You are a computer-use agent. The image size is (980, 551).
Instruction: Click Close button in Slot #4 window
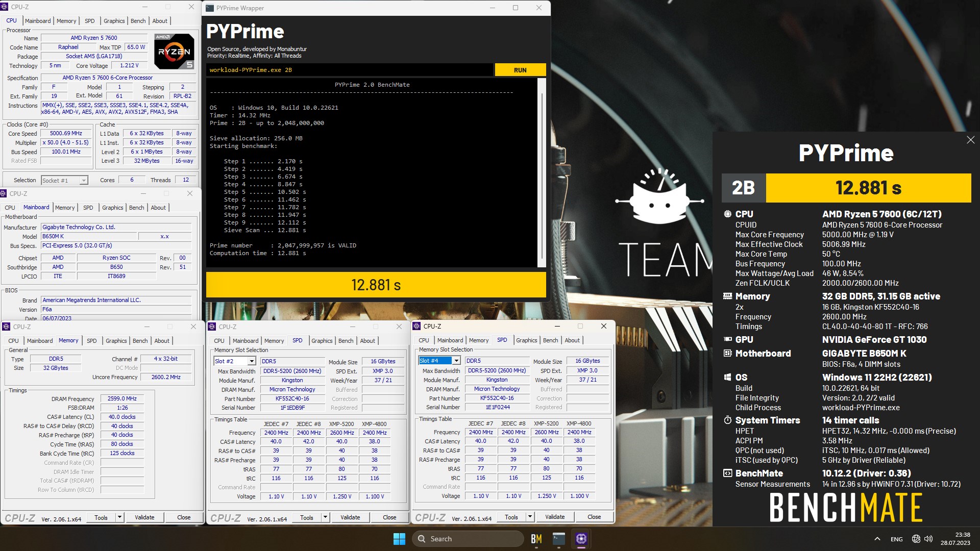(x=594, y=517)
